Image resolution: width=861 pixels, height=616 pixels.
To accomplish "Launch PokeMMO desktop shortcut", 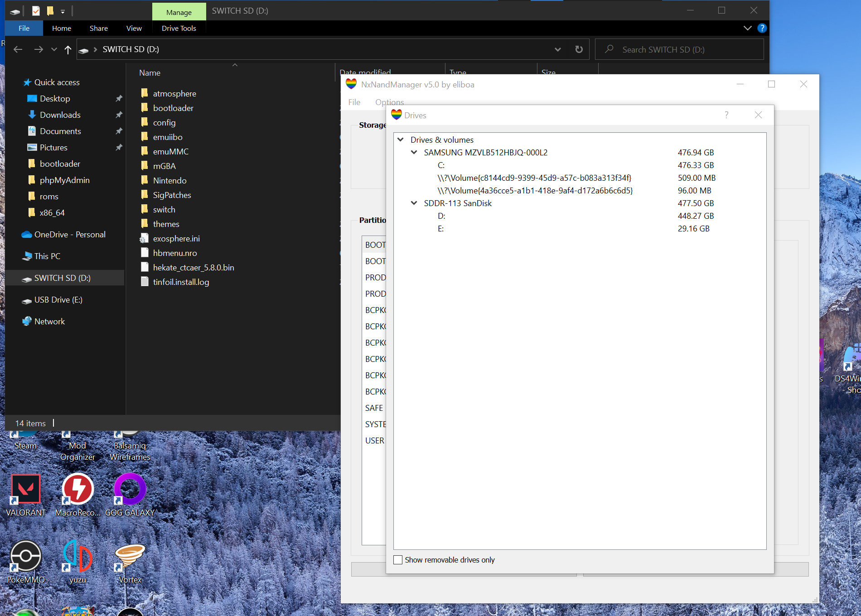I will point(26,562).
